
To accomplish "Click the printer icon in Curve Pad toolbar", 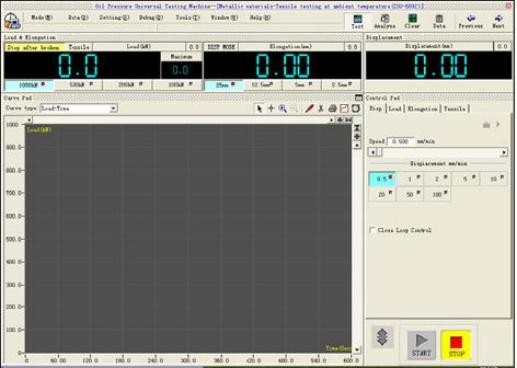I will coord(332,108).
